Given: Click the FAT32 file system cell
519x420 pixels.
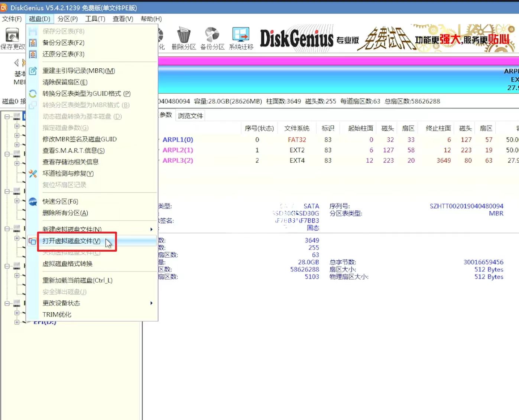Looking at the screenshot, I should point(297,140).
